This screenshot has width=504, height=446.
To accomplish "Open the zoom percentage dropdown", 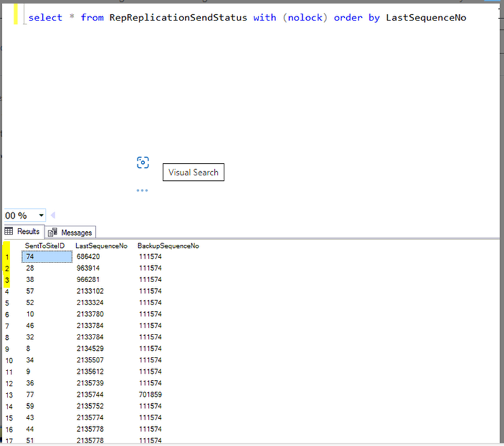I will [x=41, y=216].
